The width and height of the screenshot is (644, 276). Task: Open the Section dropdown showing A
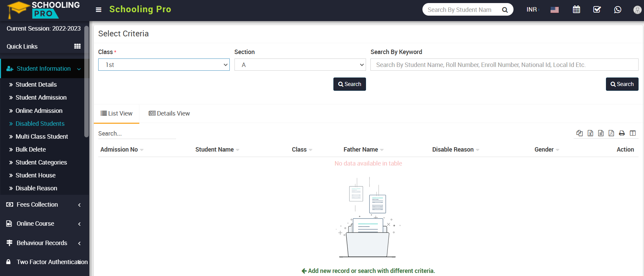[300, 65]
